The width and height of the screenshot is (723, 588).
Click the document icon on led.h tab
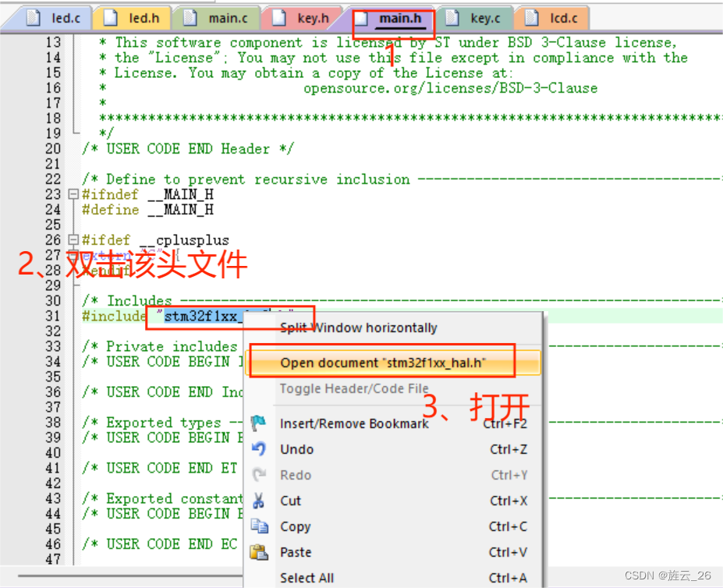click(x=112, y=17)
